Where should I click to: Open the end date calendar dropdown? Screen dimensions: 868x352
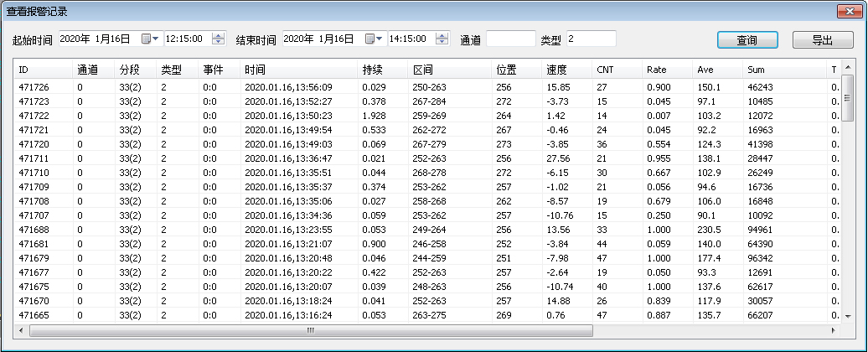(x=374, y=39)
